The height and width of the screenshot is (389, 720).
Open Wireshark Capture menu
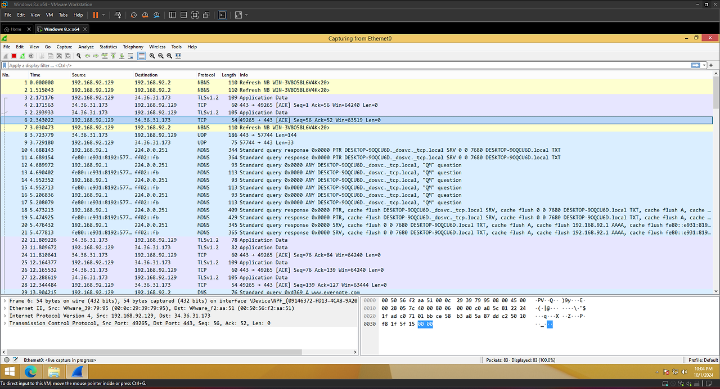[64, 47]
